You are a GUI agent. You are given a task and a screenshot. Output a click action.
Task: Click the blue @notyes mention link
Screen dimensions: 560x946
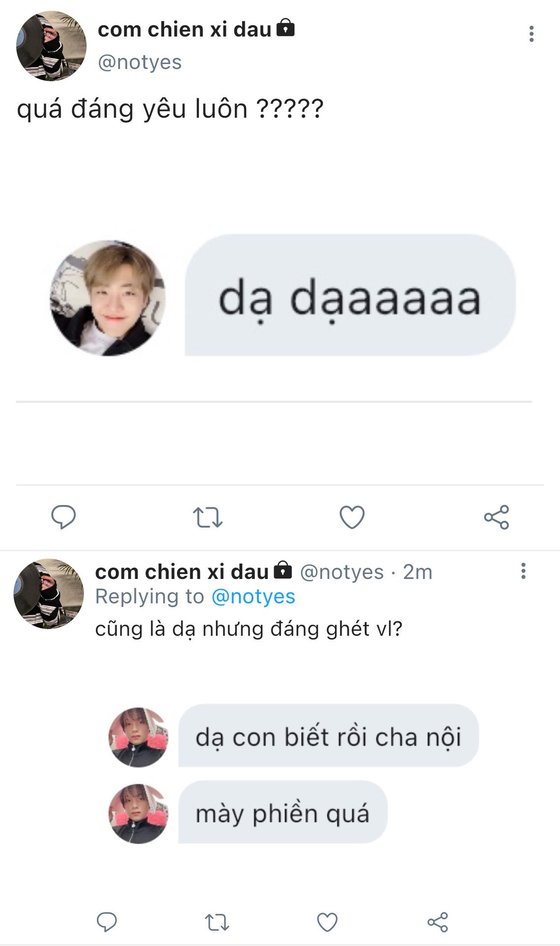pos(253,597)
